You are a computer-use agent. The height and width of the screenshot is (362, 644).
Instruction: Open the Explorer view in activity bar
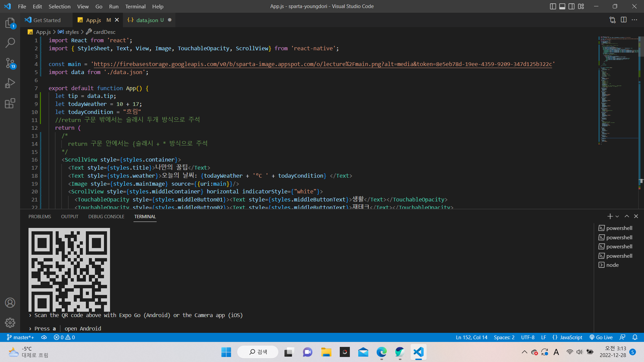pyautogui.click(x=10, y=23)
